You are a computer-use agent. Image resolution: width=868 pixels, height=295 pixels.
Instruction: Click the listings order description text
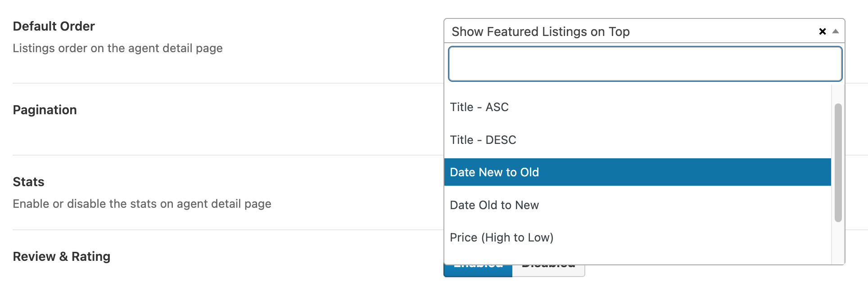point(118,48)
